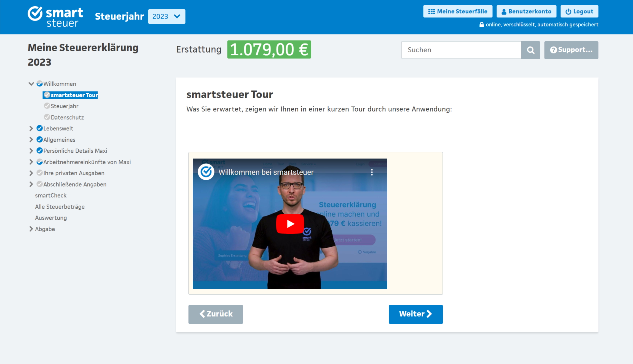
Task: Open the Steuerjahr 2023 dropdown
Action: tap(167, 17)
